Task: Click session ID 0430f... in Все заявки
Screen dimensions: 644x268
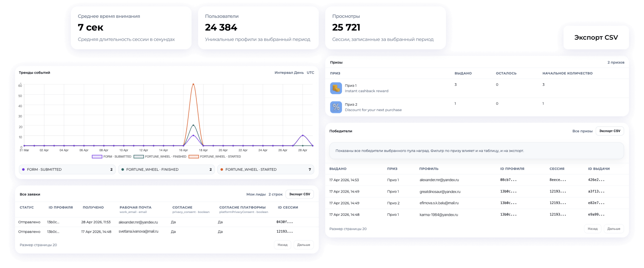Action: click(284, 222)
